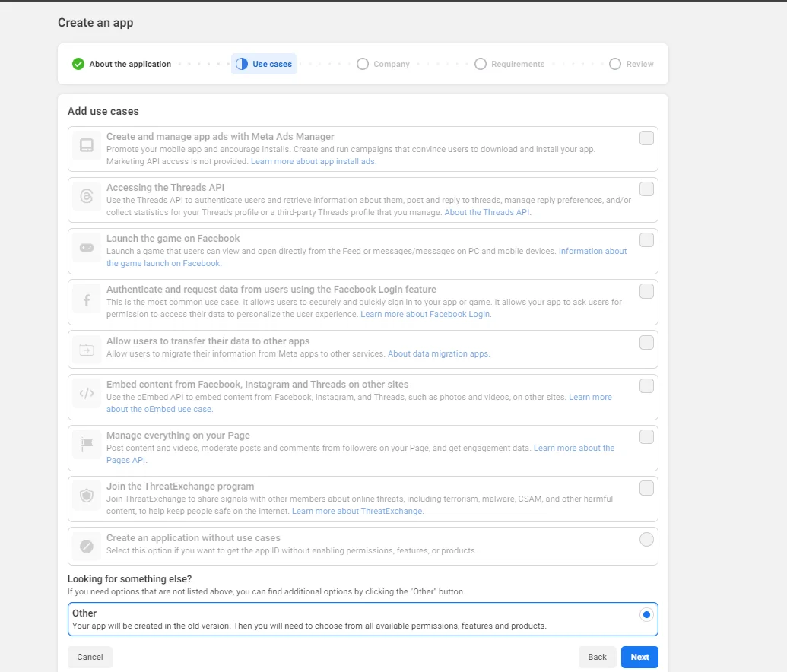
Task: Check the transfer data to other apps checkbox
Action: click(x=646, y=342)
